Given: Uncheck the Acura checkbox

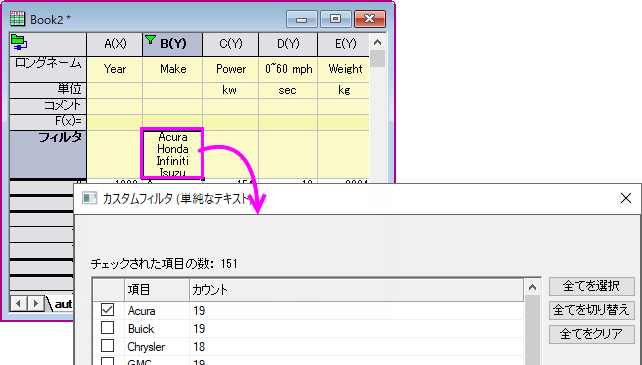Looking at the screenshot, I should (x=108, y=310).
